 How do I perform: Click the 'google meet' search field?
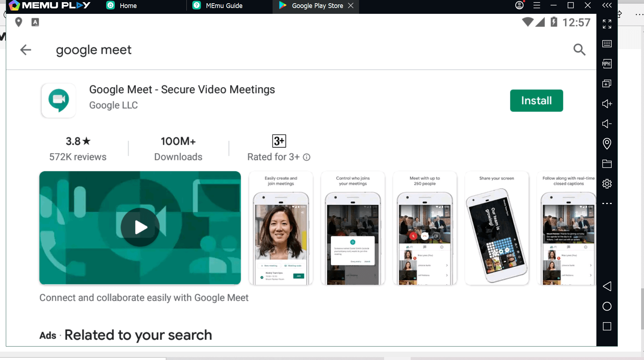[94, 50]
